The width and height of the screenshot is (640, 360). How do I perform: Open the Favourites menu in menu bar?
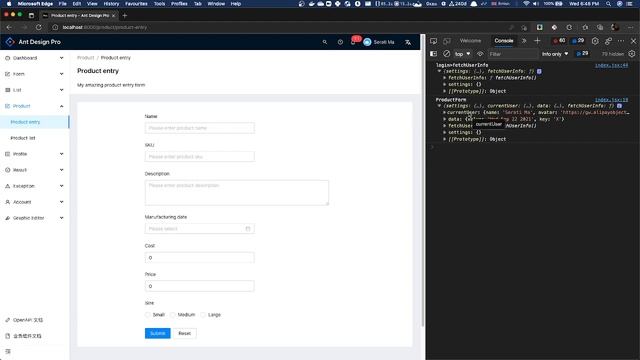(x=136, y=4)
